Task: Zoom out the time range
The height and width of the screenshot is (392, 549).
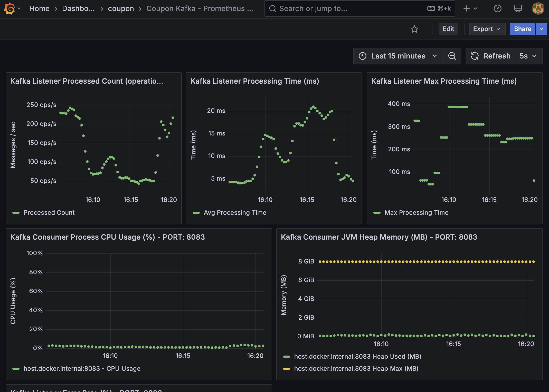Action: pyautogui.click(x=452, y=56)
